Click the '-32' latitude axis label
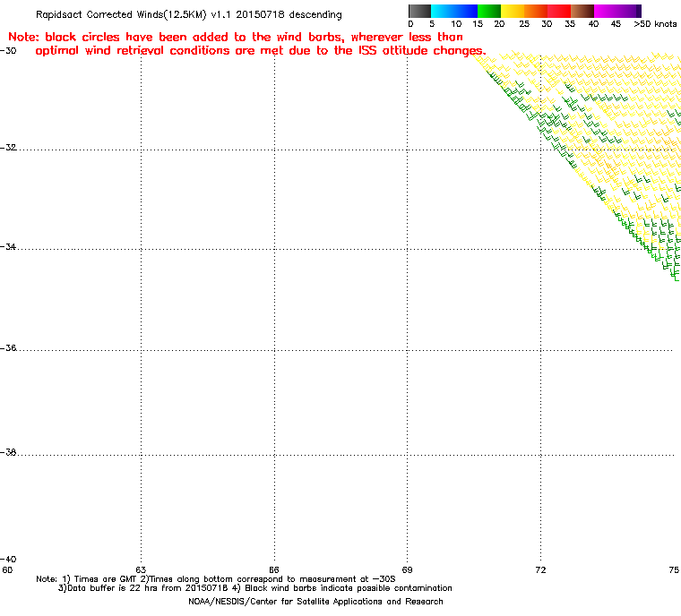The height and width of the screenshot is (616, 681). tap(8, 147)
